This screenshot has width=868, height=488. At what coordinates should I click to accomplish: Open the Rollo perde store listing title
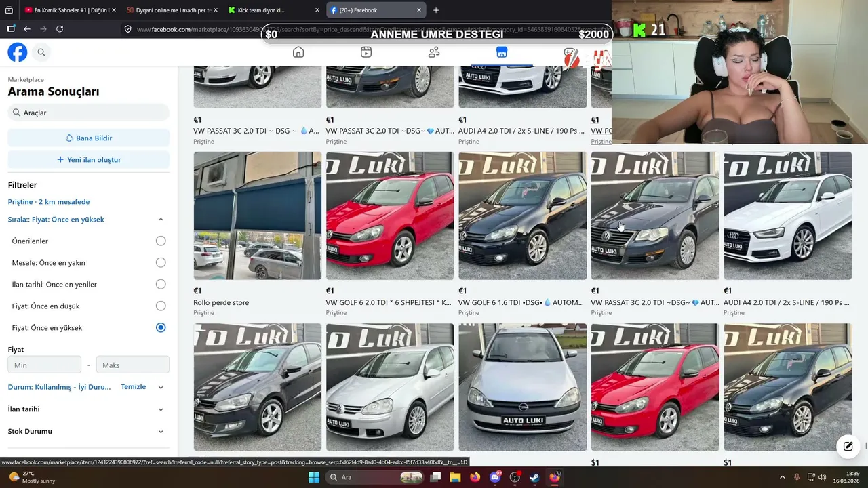[x=221, y=302]
